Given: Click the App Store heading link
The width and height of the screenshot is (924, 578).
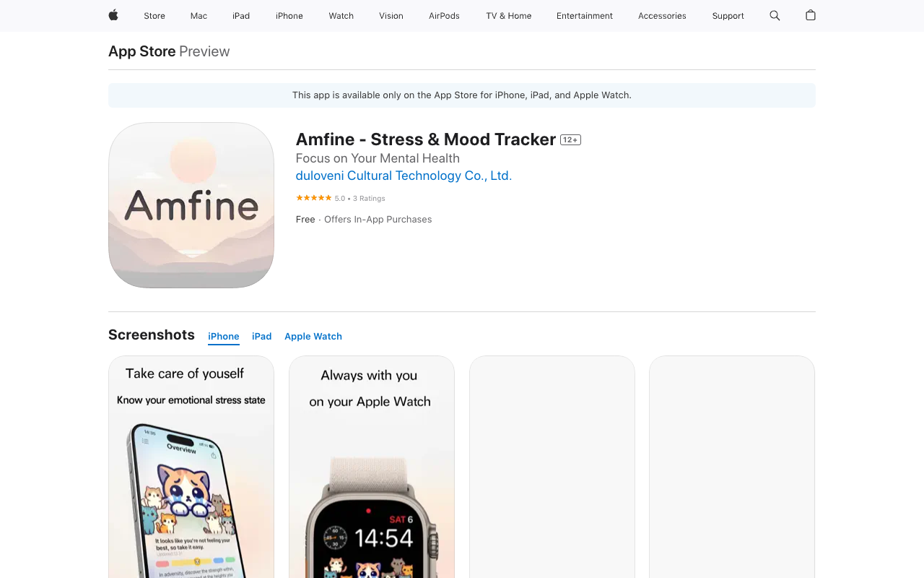Looking at the screenshot, I should click(x=142, y=51).
